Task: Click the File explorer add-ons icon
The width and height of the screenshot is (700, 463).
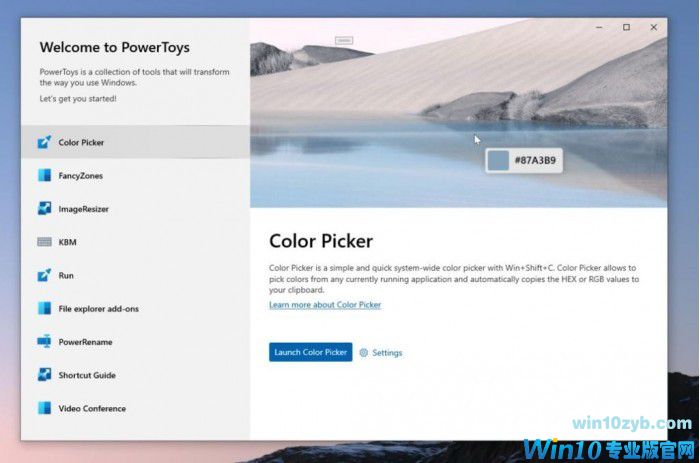Action: 44,309
